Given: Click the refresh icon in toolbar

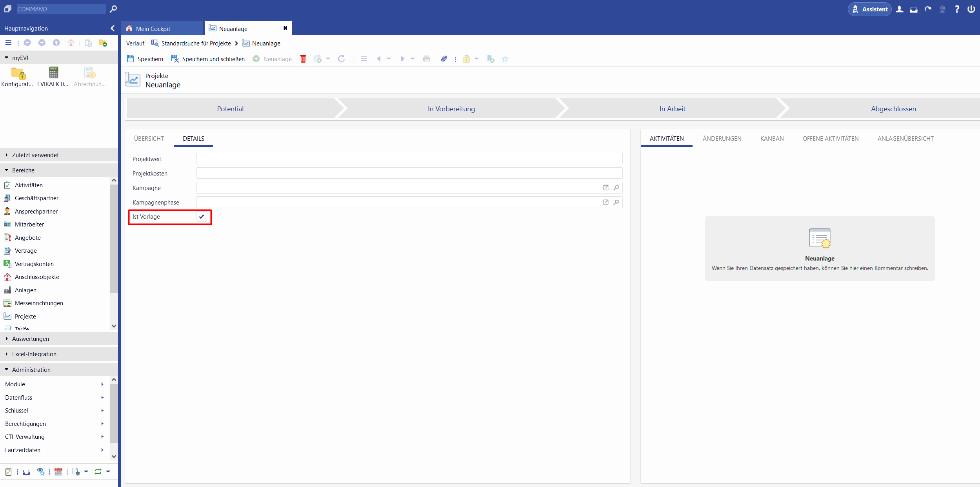Looking at the screenshot, I should [341, 59].
